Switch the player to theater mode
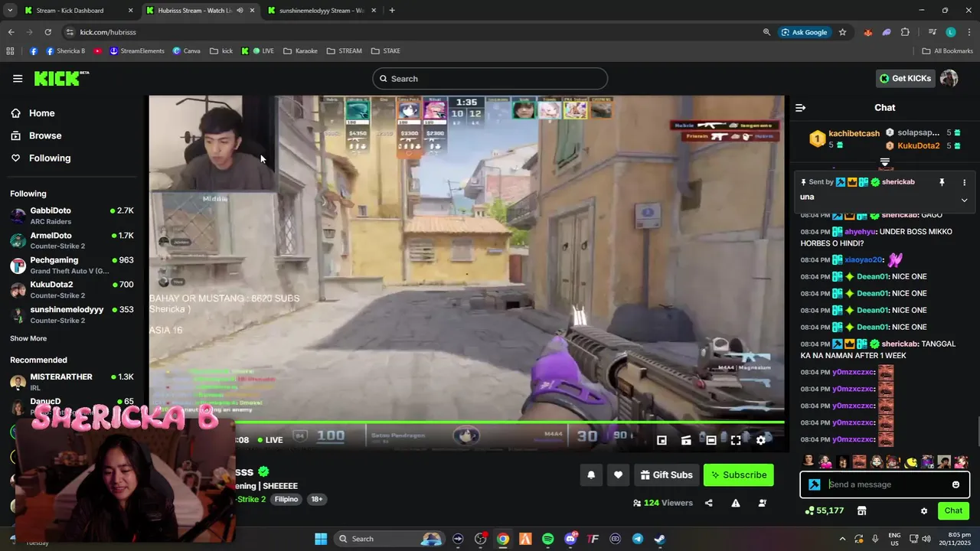980x551 pixels. pyautogui.click(x=711, y=440)
